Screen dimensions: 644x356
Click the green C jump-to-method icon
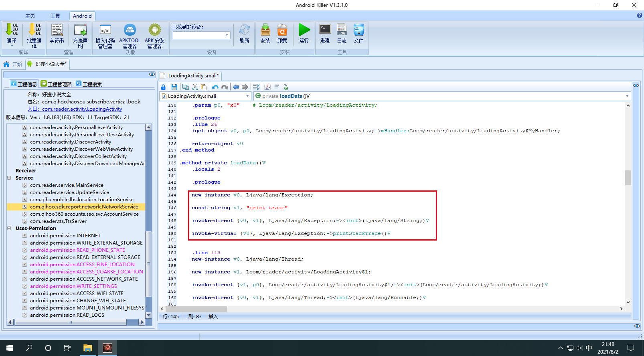click(286, 87)
